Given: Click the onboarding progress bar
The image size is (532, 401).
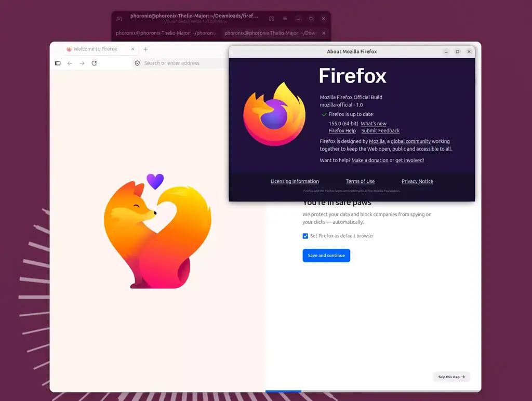Looking at the screenshot, I should (x=373, y=391).
